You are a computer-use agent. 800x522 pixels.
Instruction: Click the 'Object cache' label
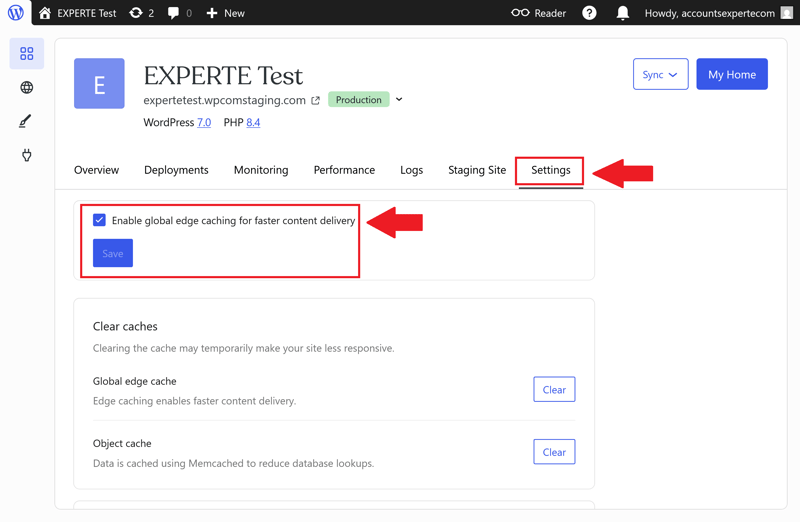tap(122, 443)
